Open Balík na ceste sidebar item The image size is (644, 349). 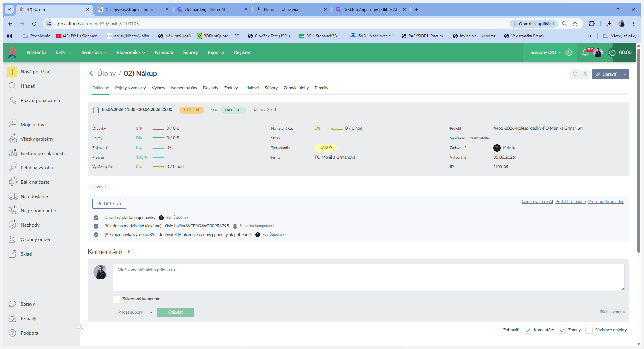click(35, 182)
